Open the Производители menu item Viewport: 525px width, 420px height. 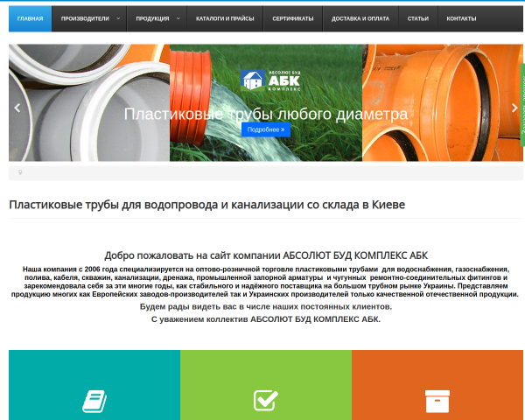pyautogui.click(x=85, y=18)
